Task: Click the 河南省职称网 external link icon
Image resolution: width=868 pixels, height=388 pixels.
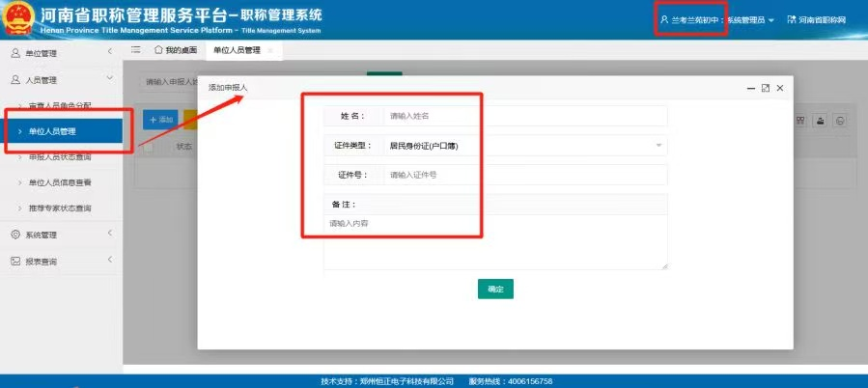Action: click(x=791, y=20)
